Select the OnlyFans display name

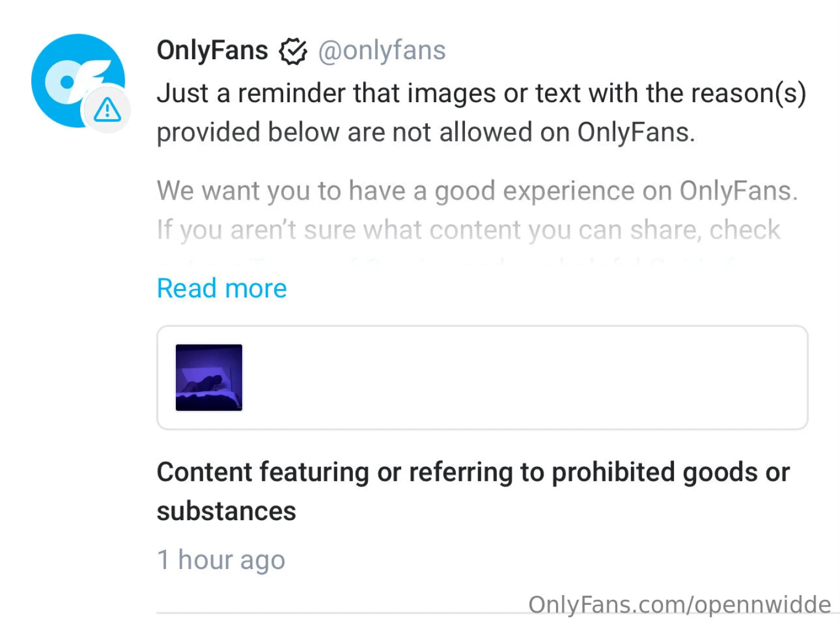(212, 51)
